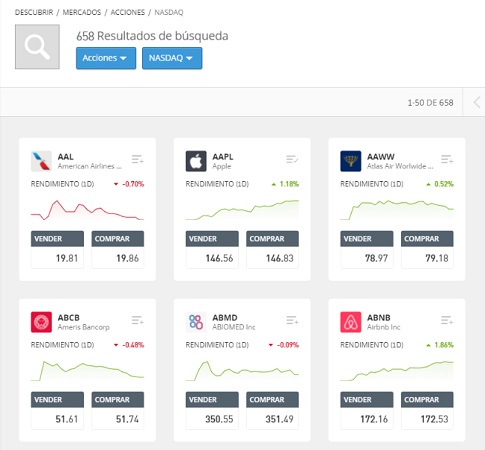Click the 0.52% AAWW performance value
The width and height of the screenshot is (485, 450).
444,184
